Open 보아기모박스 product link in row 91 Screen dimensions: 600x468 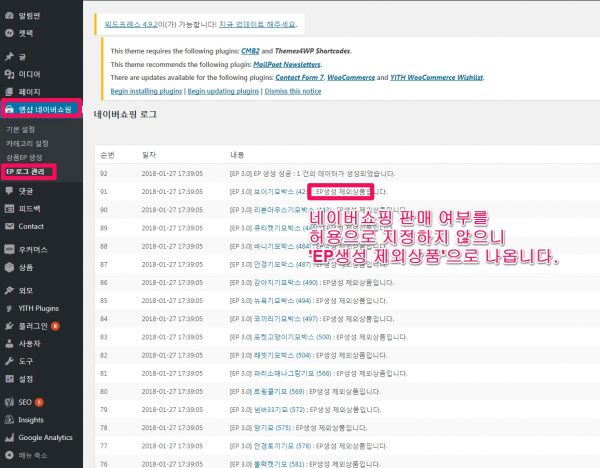coord(280,192)
